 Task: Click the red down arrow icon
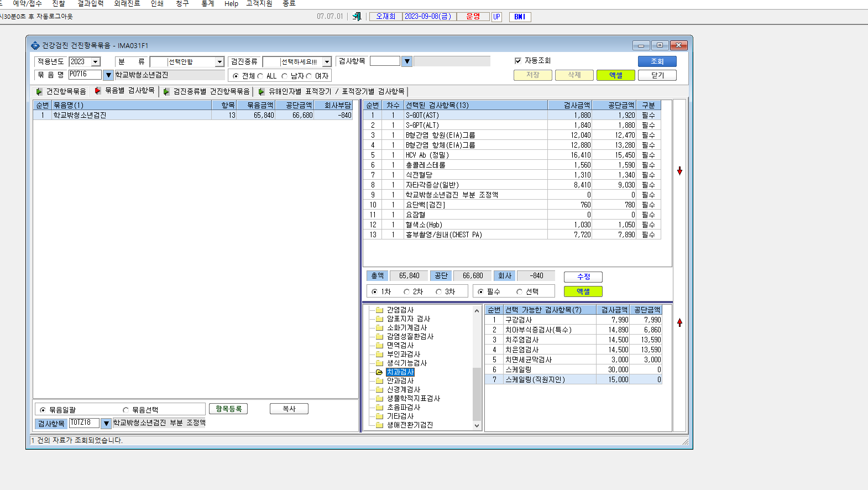coord(679,171)
